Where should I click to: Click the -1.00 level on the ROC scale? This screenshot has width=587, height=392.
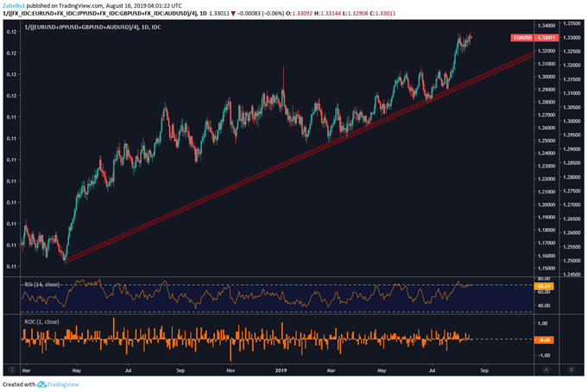click(x=543, y=356)
